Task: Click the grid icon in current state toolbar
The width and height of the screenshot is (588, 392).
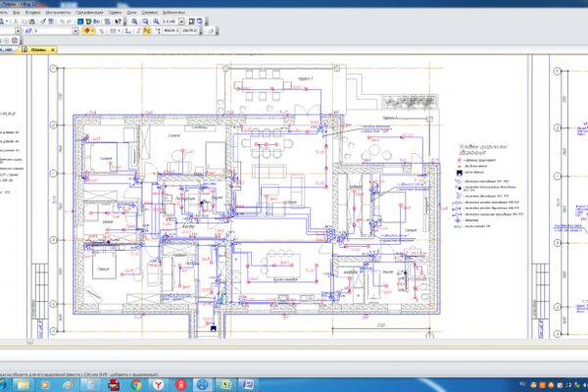Action: point(113,30)
